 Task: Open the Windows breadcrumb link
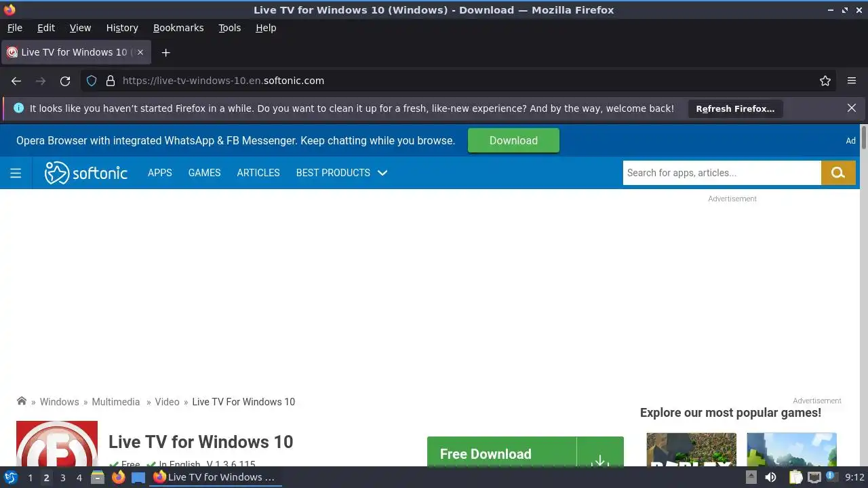pyautogui.click(x=60, y=402)
